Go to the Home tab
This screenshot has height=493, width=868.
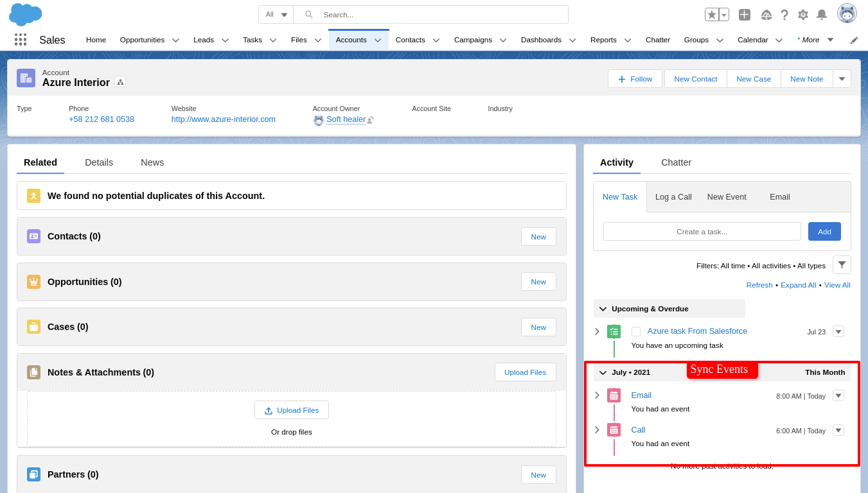96,40
